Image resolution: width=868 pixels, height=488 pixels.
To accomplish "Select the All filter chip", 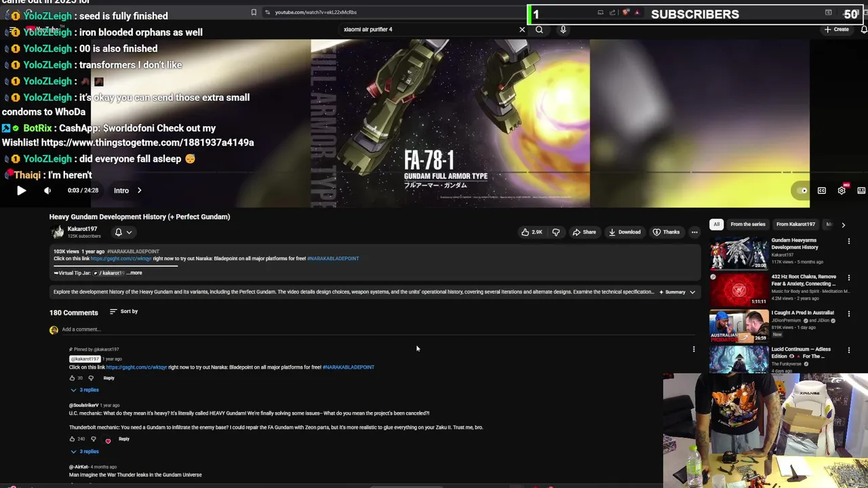I will (716, 224).
